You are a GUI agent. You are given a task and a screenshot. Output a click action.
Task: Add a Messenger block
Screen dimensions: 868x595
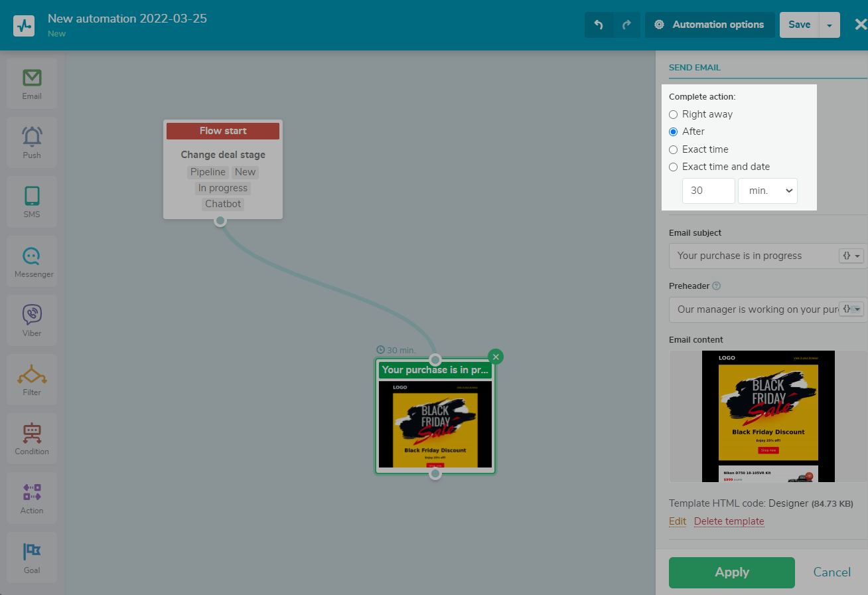(32, 261)
